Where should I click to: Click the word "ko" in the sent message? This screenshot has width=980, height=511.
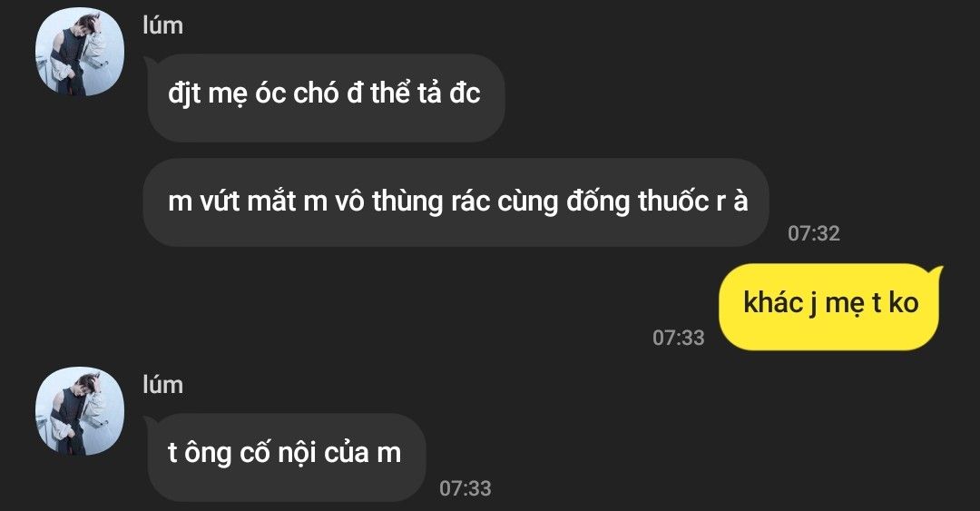point(904,303)
